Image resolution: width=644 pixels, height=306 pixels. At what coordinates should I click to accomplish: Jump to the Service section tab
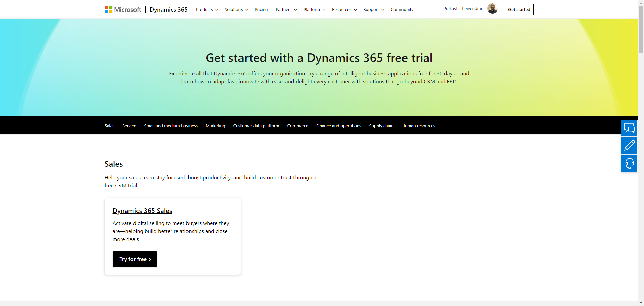129,126
